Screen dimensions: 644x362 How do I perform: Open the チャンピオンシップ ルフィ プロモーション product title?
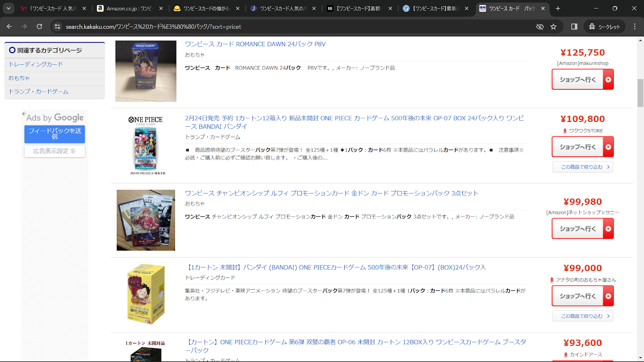click(x=332, y=193)
